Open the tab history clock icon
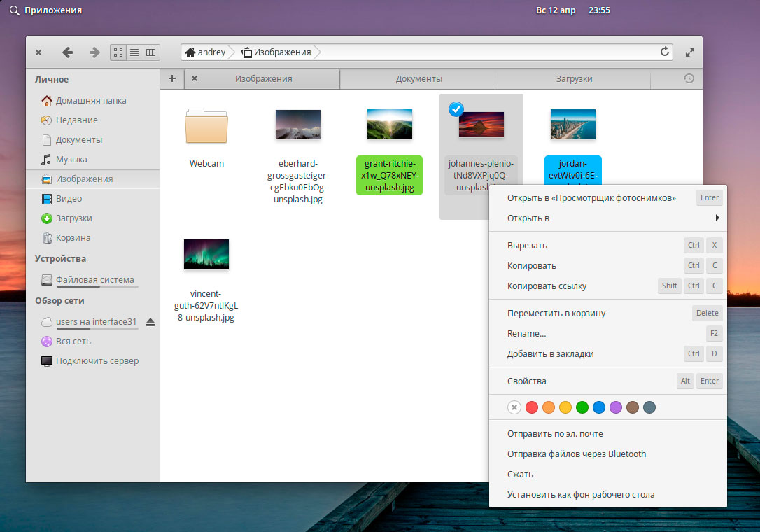The width and height of the screenshot is (760, 532). coord(689,79)
